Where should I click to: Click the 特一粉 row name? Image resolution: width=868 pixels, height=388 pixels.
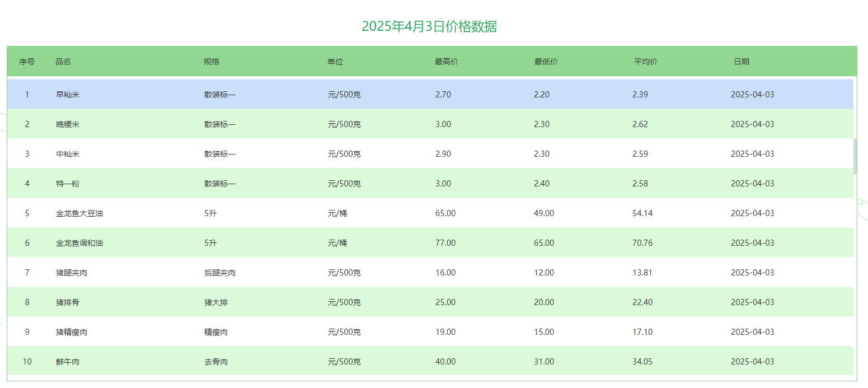point(68,184)
